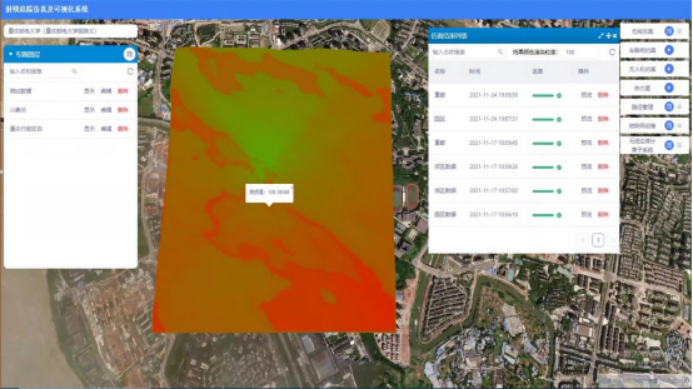Image resolution: width=693 pixels, height=389 pixels.
Task: Toggle 显示 for the first layer row
Action: point(89,91)
